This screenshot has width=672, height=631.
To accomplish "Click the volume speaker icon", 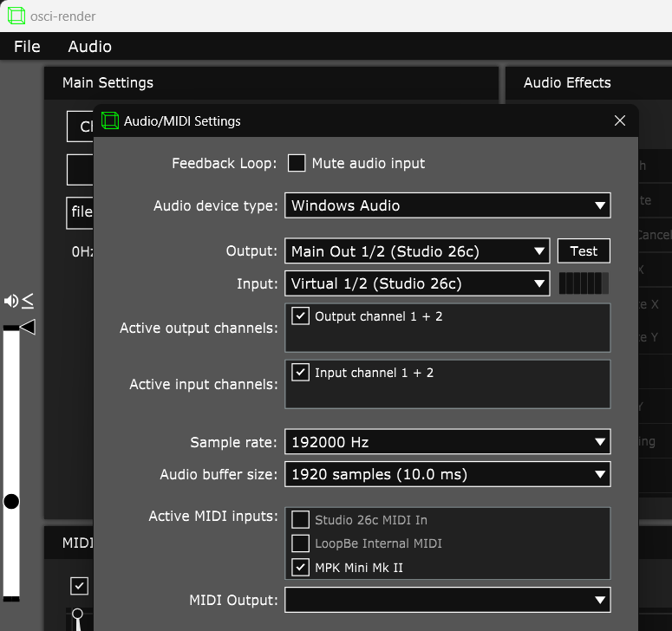I will click(11, 301).
